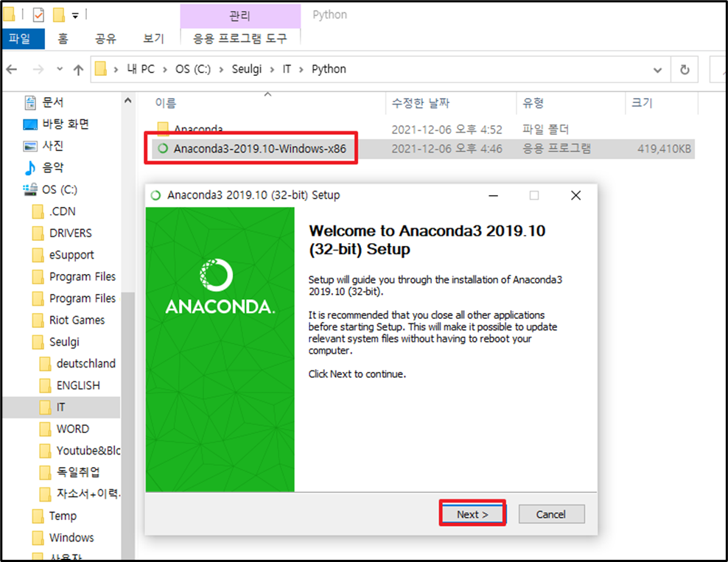Click IT in address breadcrumb
The height and width of the screenshot is (562, 728).
(x=287, y=69)
